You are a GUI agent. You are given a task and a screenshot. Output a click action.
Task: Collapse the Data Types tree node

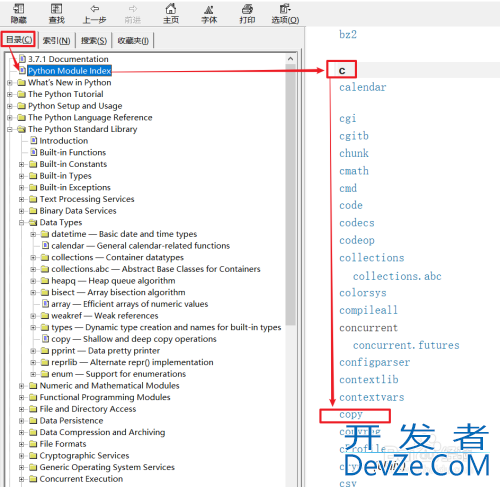pyautogui.click(x=21, y=222)
